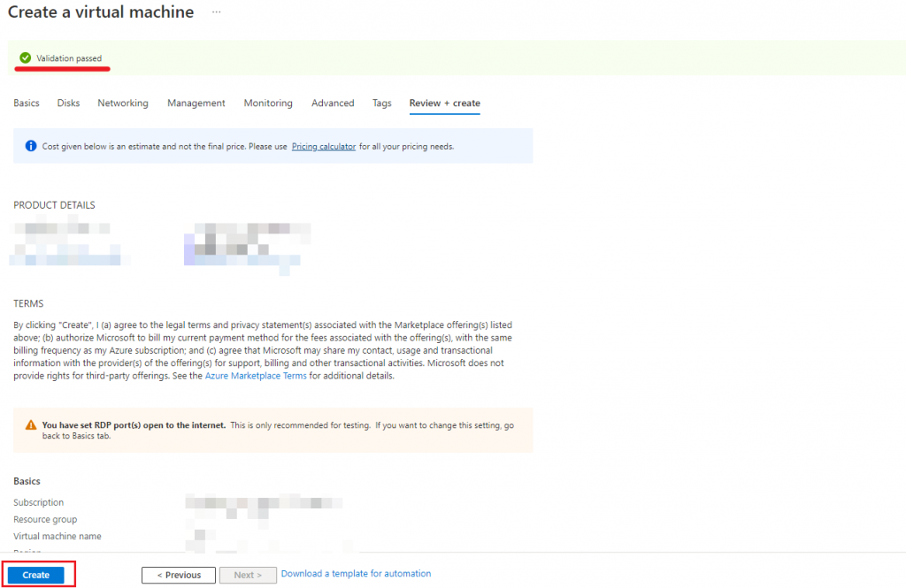The width and height of the screenshot is (906, 588).
Task: Switch to the Tags tab
Action: 382,103
